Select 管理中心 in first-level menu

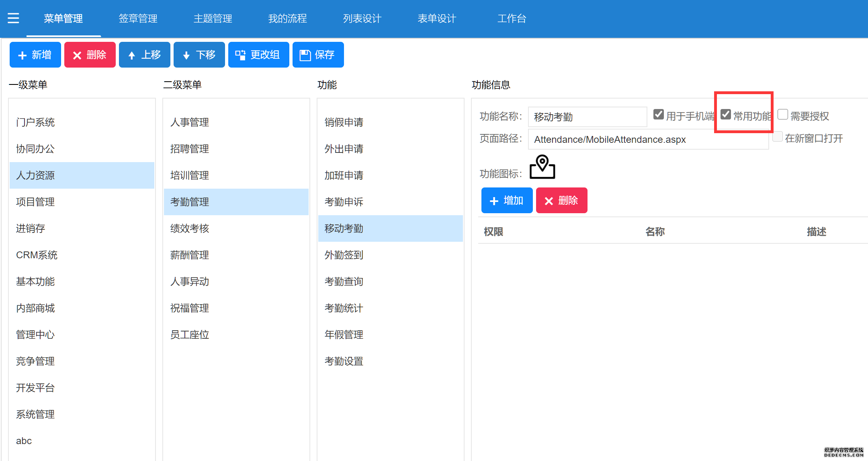click(x=82, y=335)
